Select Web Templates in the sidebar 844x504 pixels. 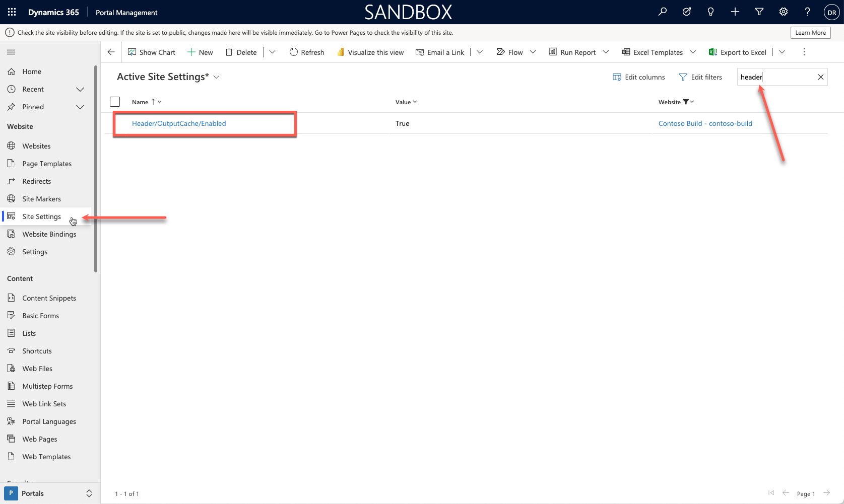click(46, 456)
